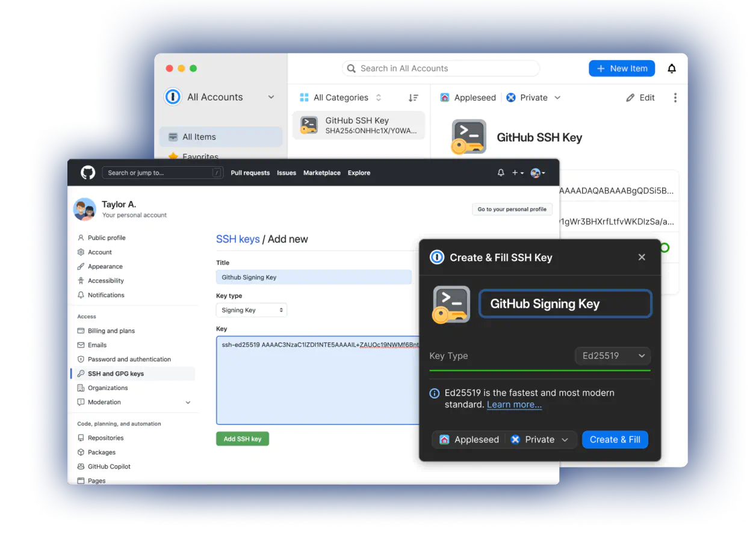
Task: Open GitHub Copilot settings
Action: (x=104, y=467)
